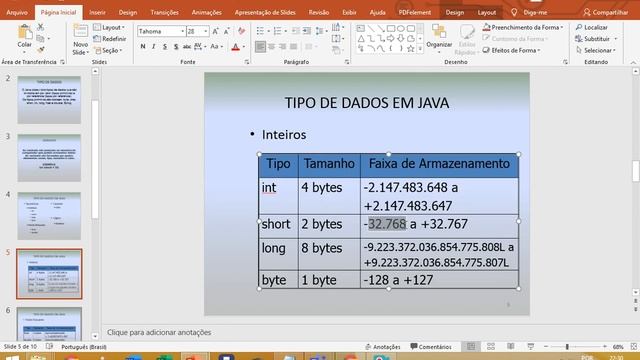Viewport: 640px width, 360px height.
Task: Select the right arrow shape
Action: 391,39
